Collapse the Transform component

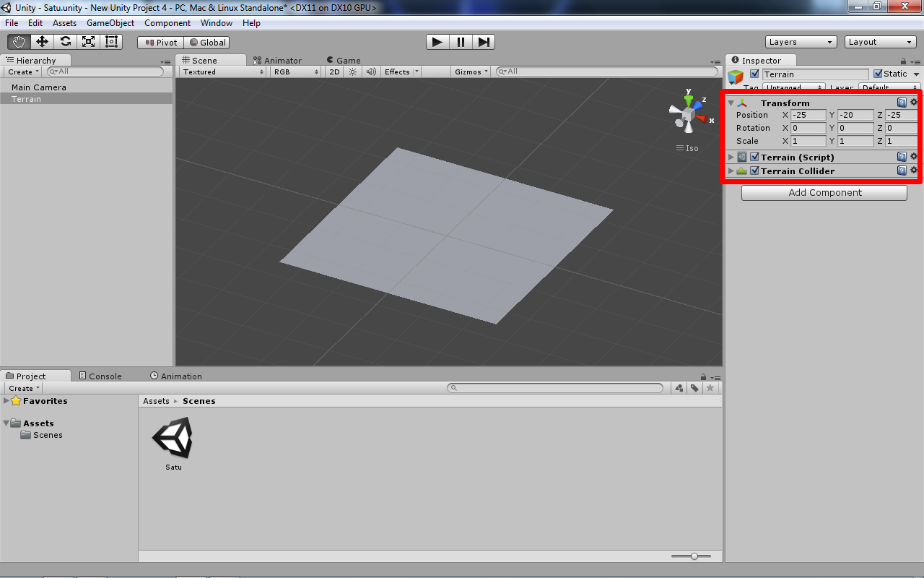point(731,103)
